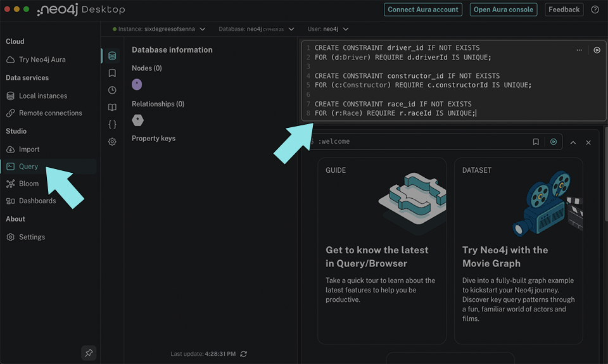
Task: Collapse the :welcome result frame
Action: click(x=573, y=142)
